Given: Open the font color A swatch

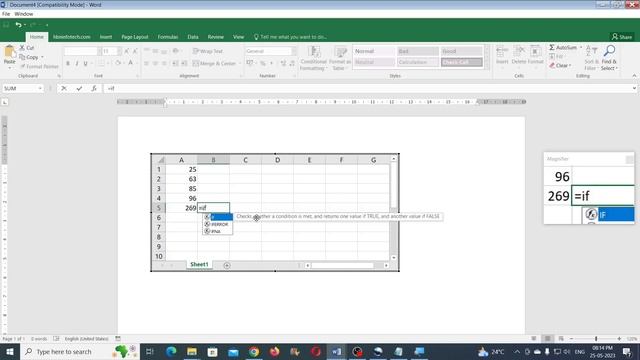Looking at the screenshot, I should coord(131,63).
